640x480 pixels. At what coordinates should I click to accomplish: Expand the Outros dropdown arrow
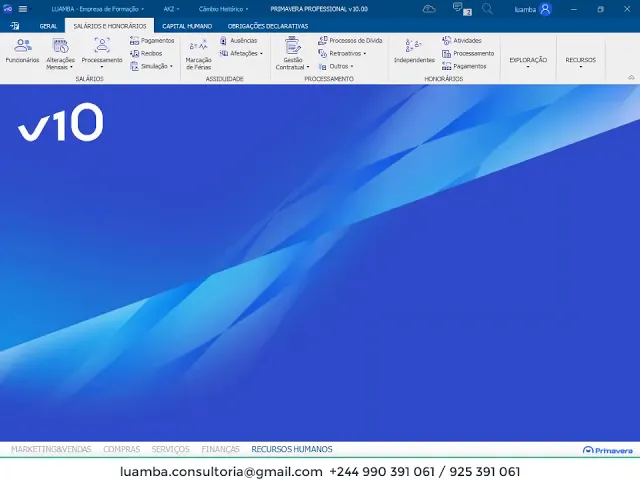[352, 66]
